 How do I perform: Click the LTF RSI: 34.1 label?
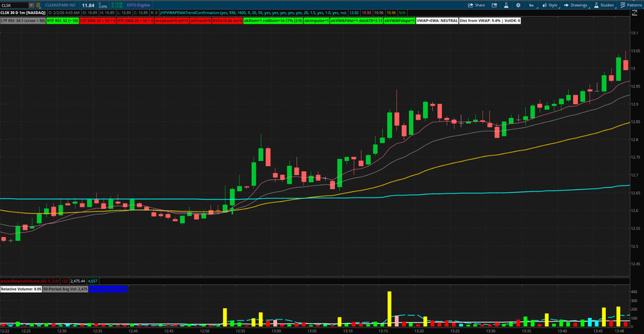23,21
